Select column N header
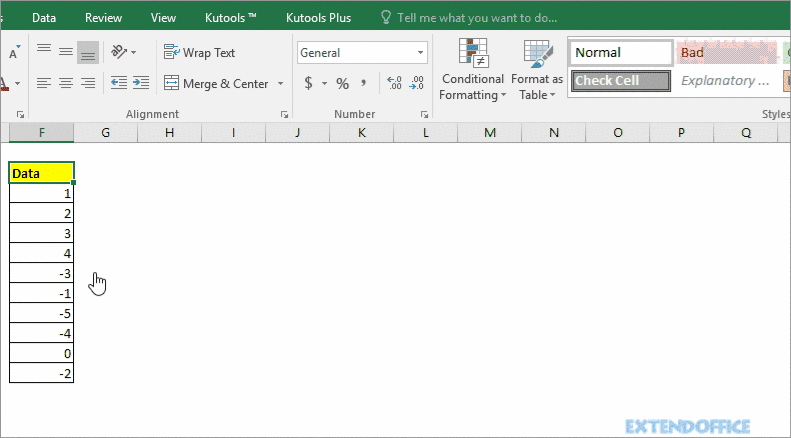 point(554,133)
